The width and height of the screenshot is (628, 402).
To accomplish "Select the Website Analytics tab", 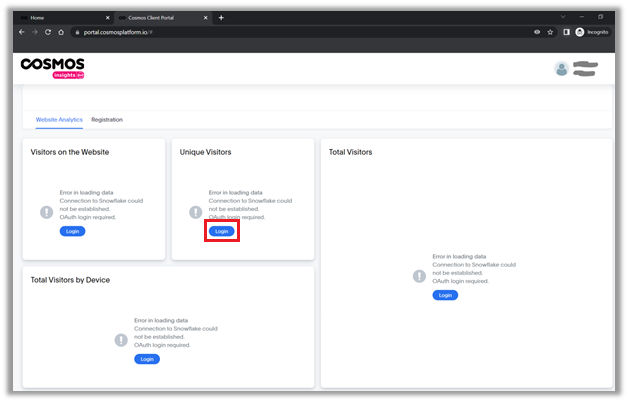I will (59, 120).
